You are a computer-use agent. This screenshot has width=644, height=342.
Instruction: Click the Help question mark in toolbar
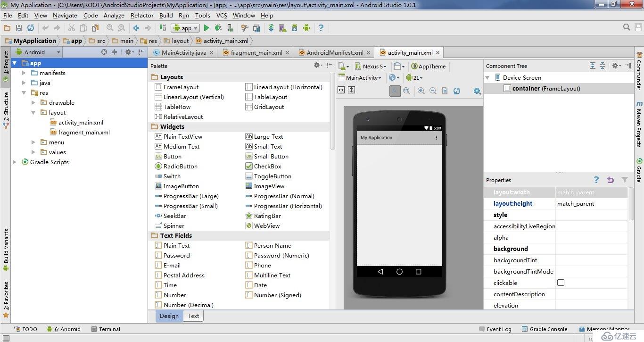click(x=321, y=28)
